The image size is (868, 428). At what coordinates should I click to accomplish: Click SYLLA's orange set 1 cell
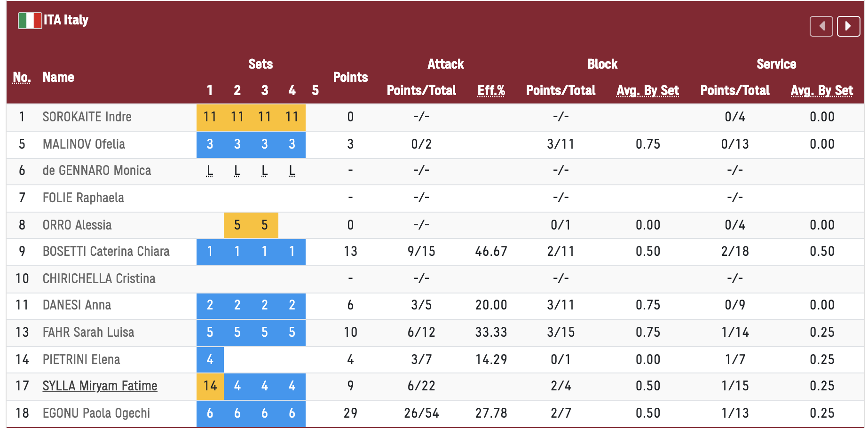[x=210, y=386]
